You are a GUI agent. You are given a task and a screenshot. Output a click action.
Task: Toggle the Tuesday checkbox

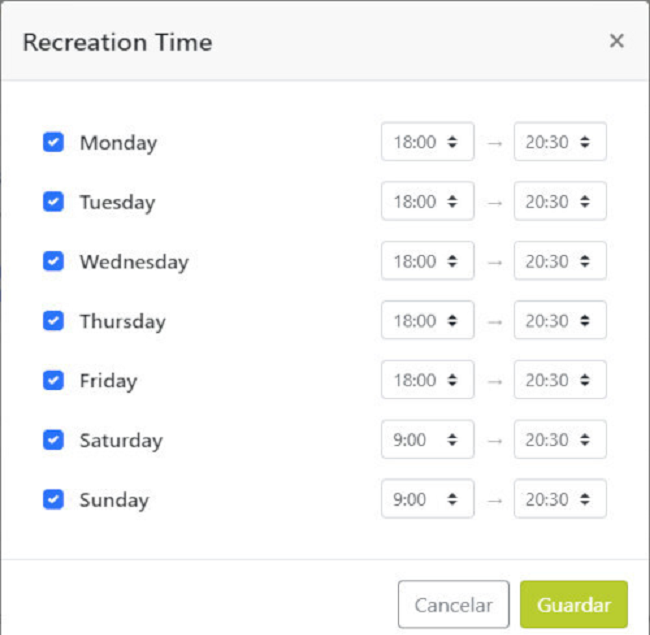(53, 202)
